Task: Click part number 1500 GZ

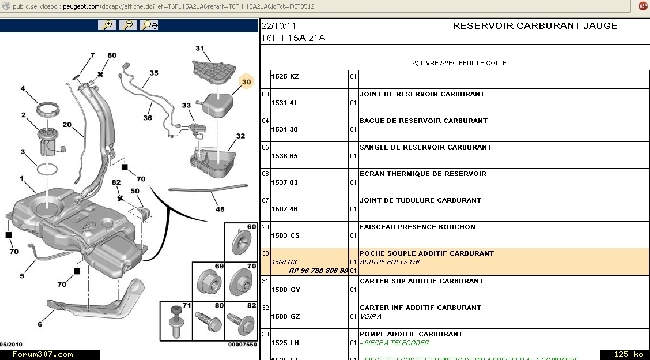Action: 285,316
